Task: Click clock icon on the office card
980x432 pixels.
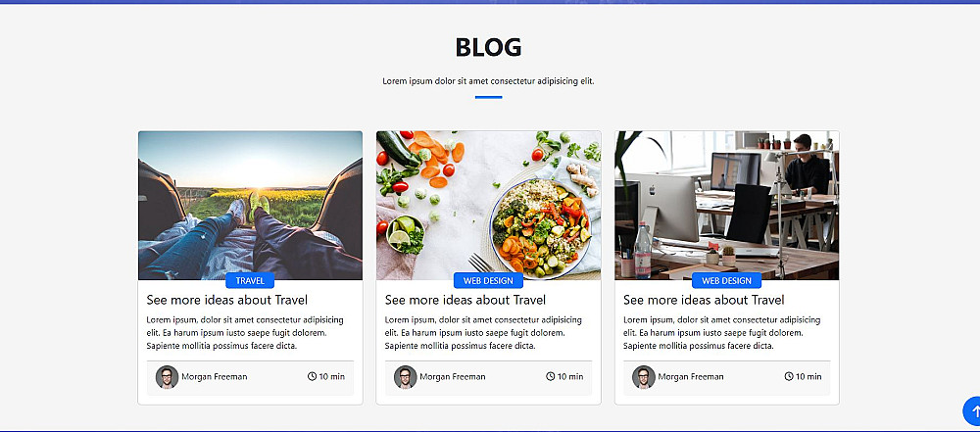Action: (x=789, y=376)
